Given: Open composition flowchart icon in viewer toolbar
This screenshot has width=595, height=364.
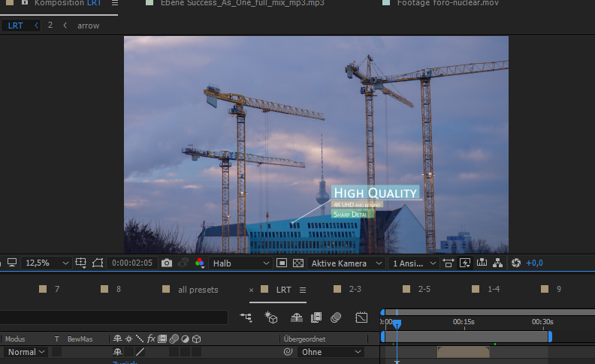Looking at the screenshot, I should [497, 263].
